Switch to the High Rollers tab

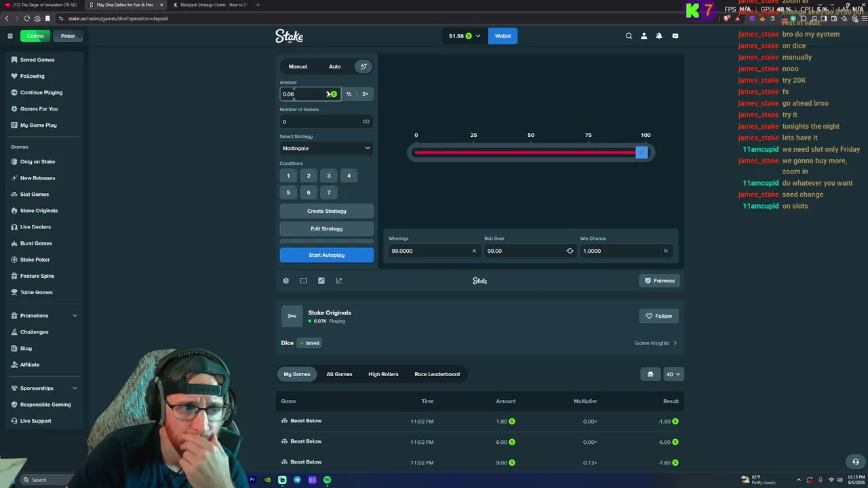pyautogui.click(x=383, y=374)
